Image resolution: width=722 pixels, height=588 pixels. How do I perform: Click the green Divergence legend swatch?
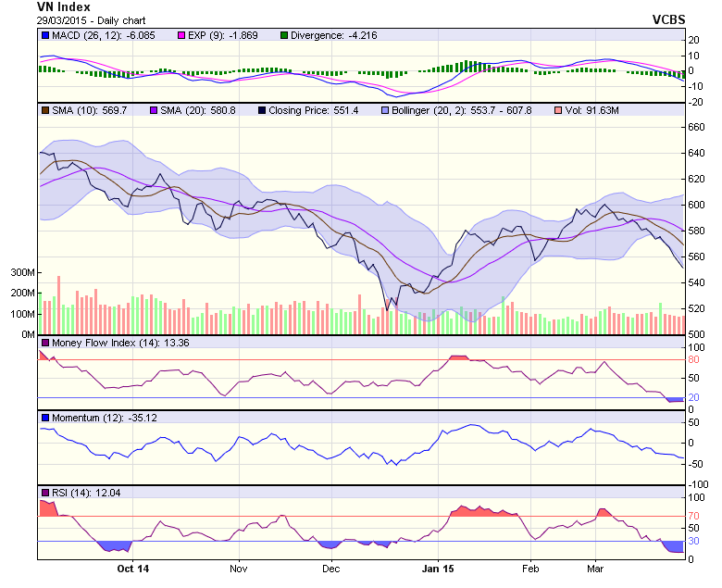[283, 35]
